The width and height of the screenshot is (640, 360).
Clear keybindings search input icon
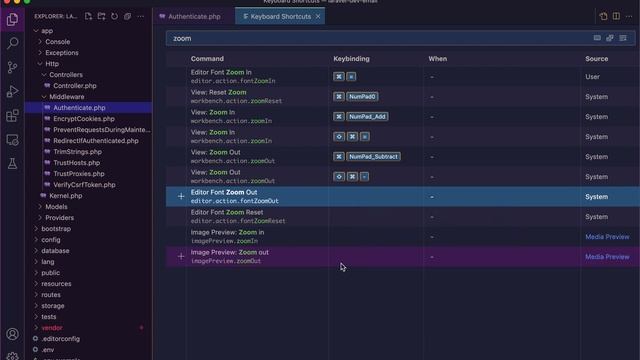pos(623,38)
